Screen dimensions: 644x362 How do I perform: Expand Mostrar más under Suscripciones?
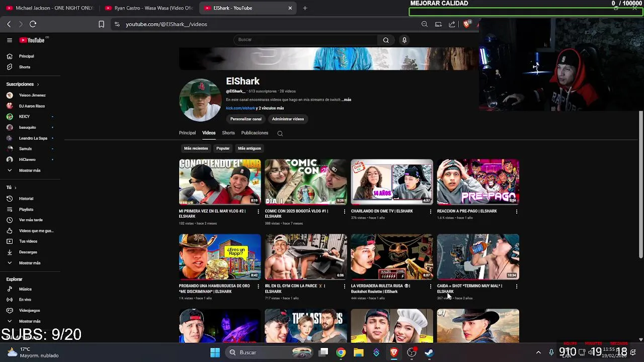30,170
